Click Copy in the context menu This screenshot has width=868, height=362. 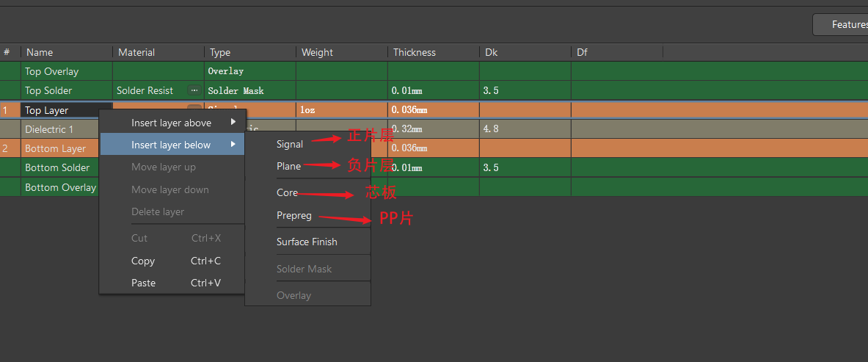[143, 261]
